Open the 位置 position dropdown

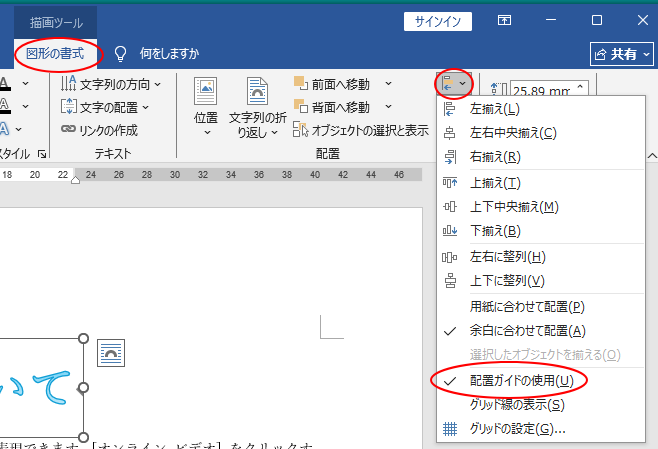tap(206, 107)
